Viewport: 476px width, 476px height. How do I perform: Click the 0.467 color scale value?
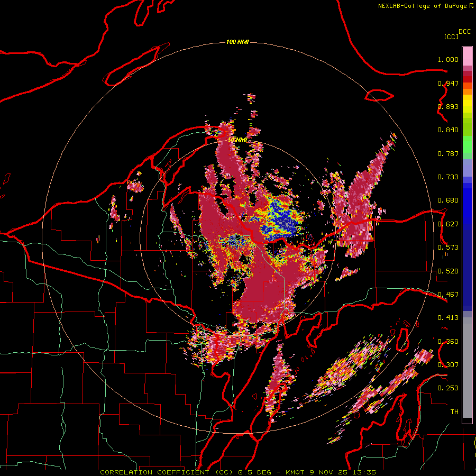448,295
